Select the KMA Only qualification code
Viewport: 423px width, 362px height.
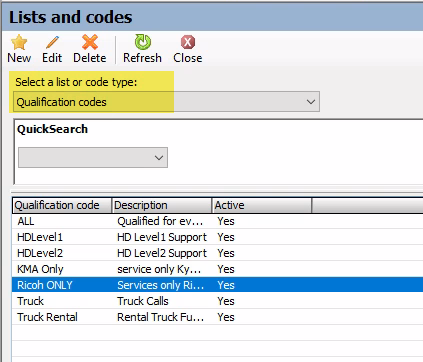pyautogui.click(x=40, y=269)
